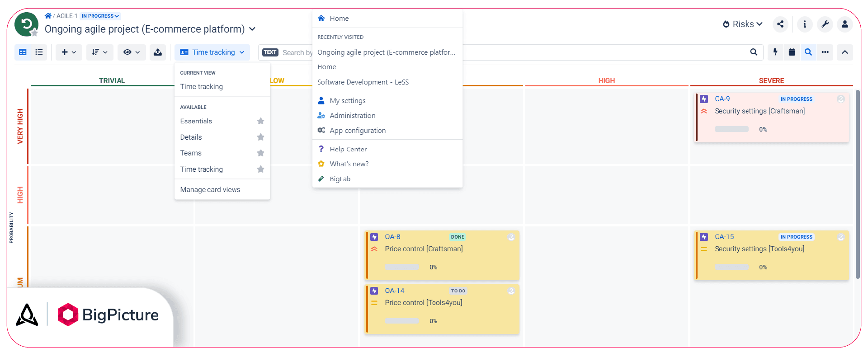868x357 pixels.
Task: Click the OA-9 card sync icon
Action: (x=841, y=99)
